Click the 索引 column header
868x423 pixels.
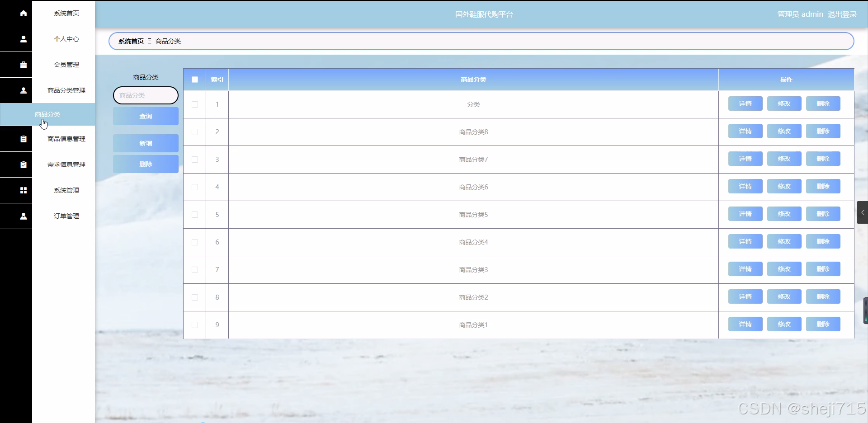point(217,80)
